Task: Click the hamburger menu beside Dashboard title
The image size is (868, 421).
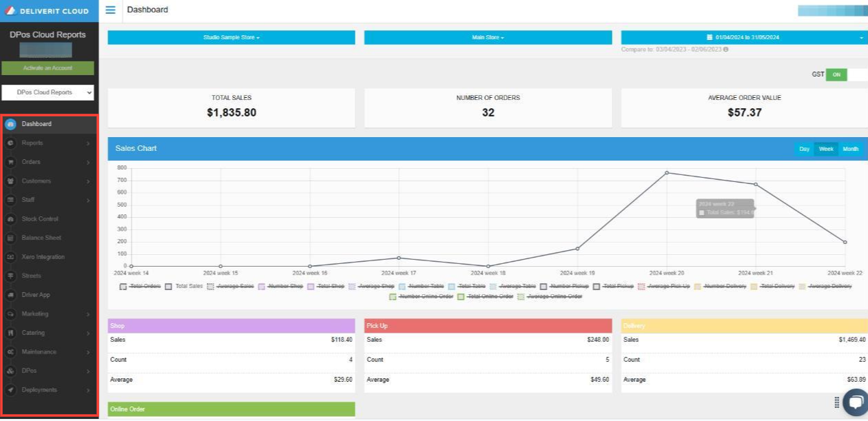Action: point(110,10)
